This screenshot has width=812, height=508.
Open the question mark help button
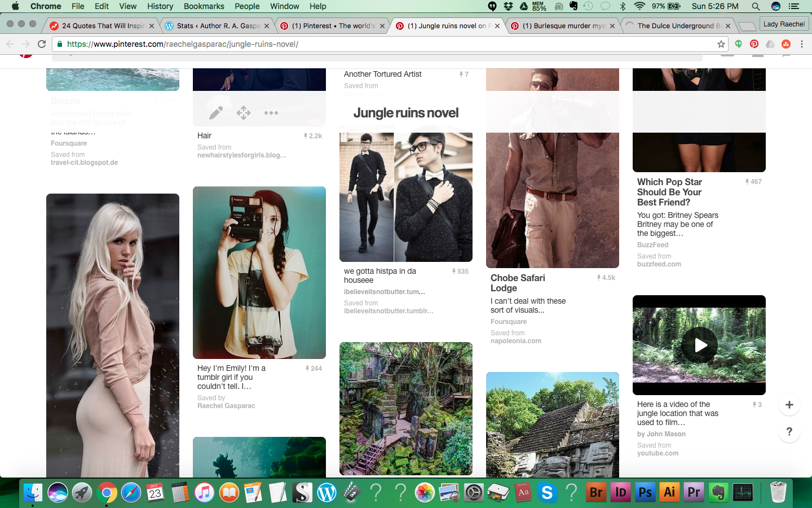click(x=789, y=432)
